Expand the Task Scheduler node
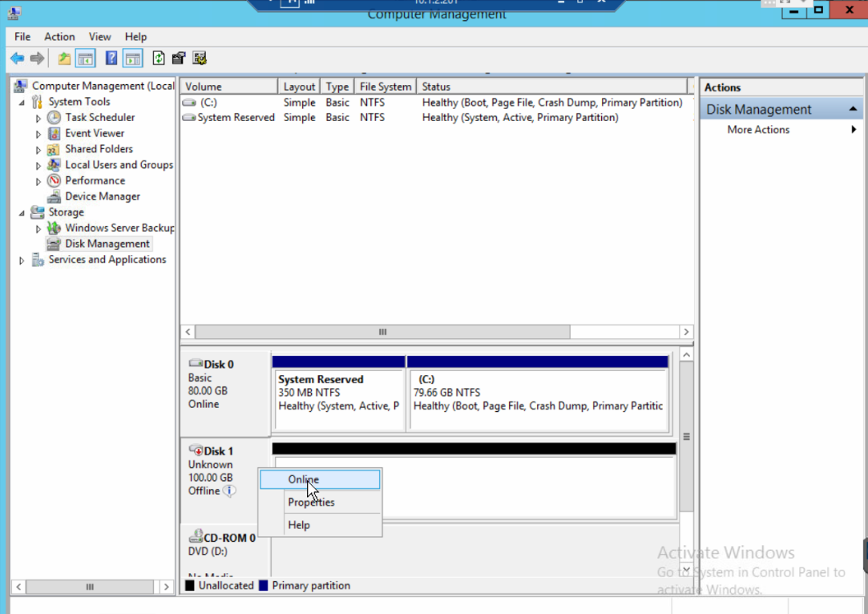This screenshot has height=614, width=868. click(x=38, y=118)
